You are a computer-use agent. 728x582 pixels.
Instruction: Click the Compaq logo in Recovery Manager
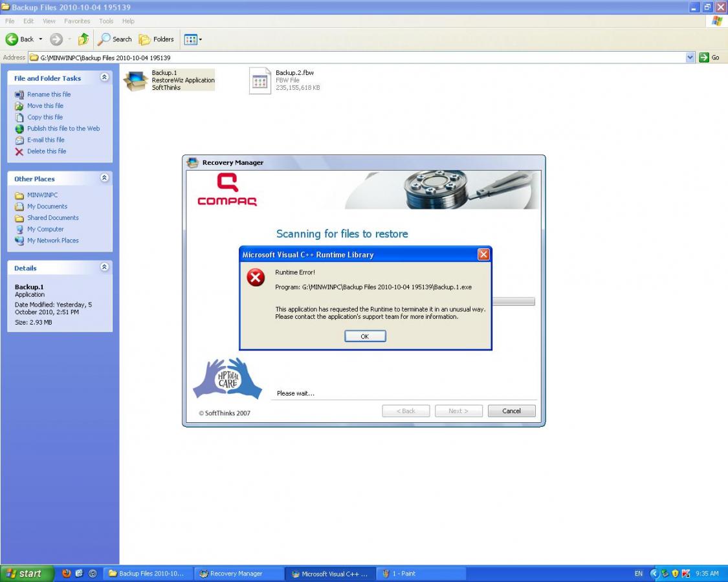coord(227,189)
